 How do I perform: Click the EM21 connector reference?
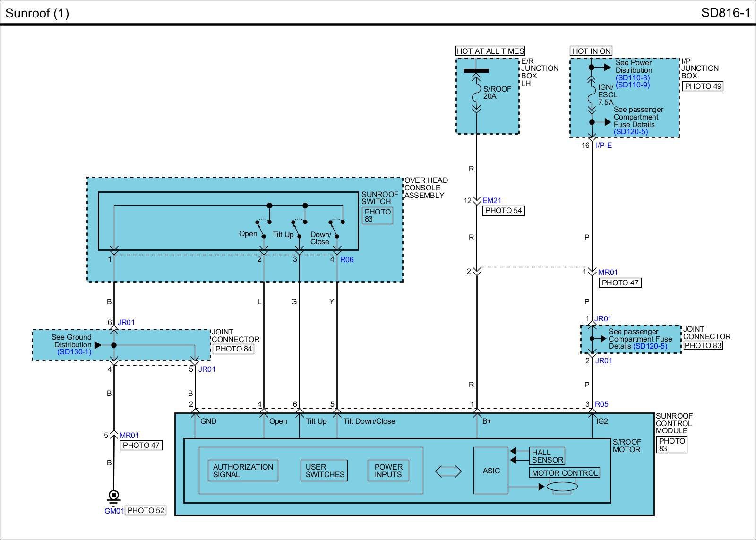click(x=491, y=201)
